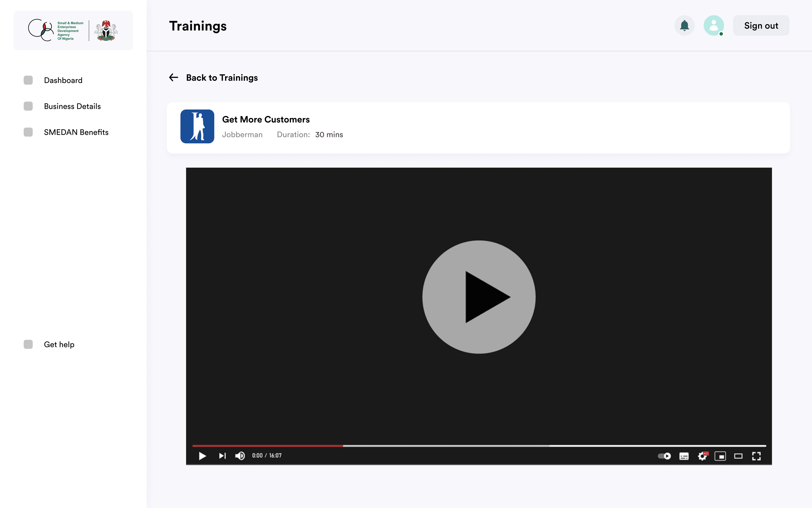
Task: Toggle the autoplay switch
Action: coord(664,456)
